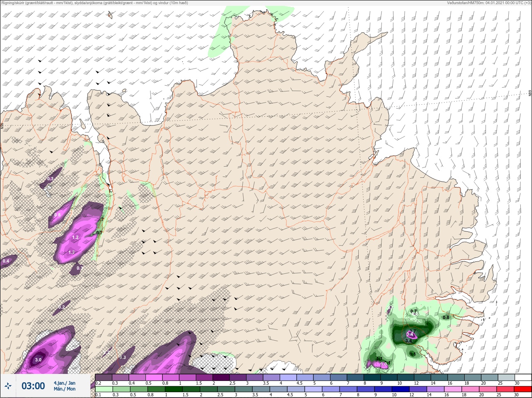Select the lightest green 0.1 legend swatch
This screenshot has width=532, height=398.
(x=103, y=390)
